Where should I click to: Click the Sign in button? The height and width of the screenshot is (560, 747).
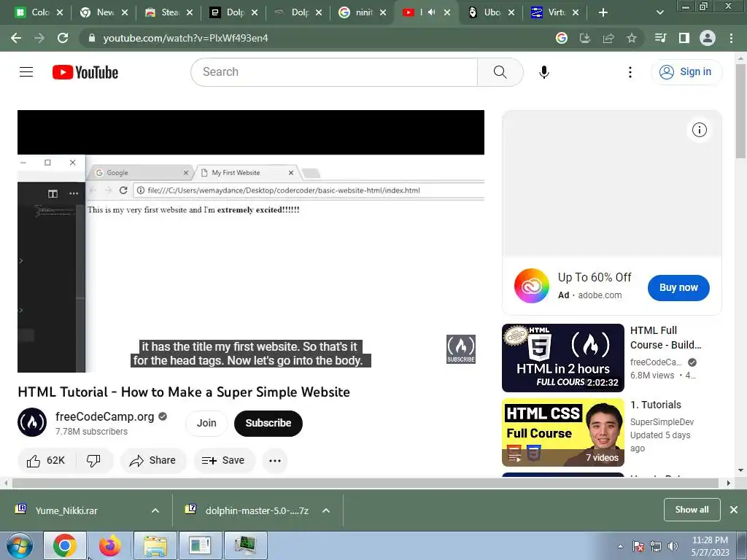686,72
